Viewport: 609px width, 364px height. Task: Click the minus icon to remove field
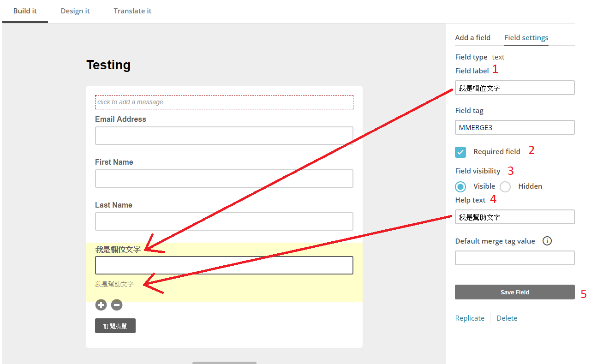pos(117,304)
